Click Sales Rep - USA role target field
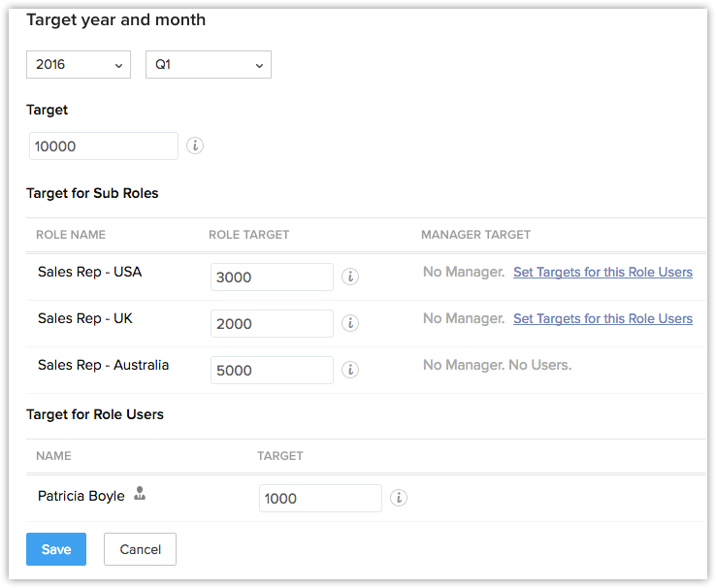Image resolution: width=716 pixels, height=588 pixels. pyautogui.click(x=272, y=277)
